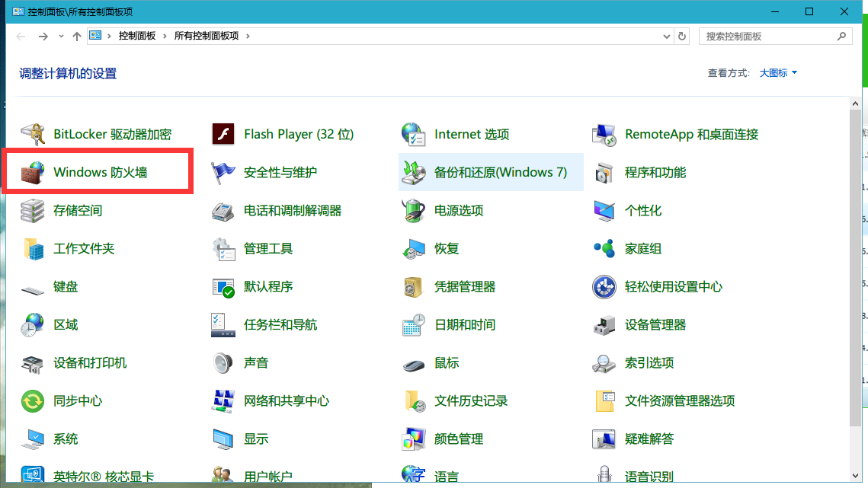Open 区域 globe clock icon

point(33,325)
